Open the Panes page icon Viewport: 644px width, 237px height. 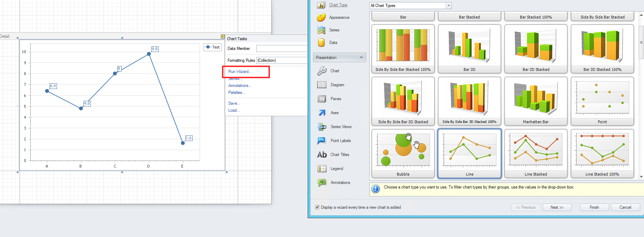[322, 99]
